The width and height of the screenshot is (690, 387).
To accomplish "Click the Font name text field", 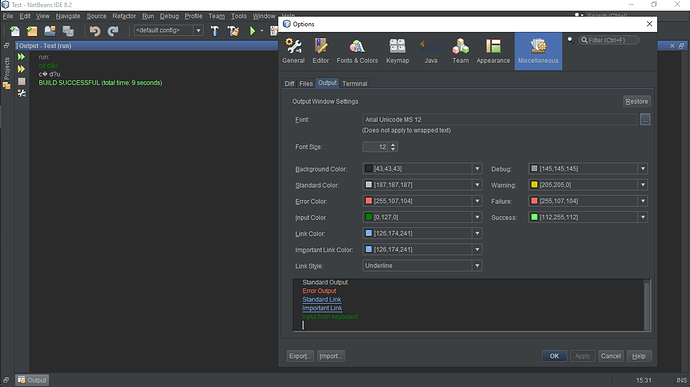I will click(499, 119).
